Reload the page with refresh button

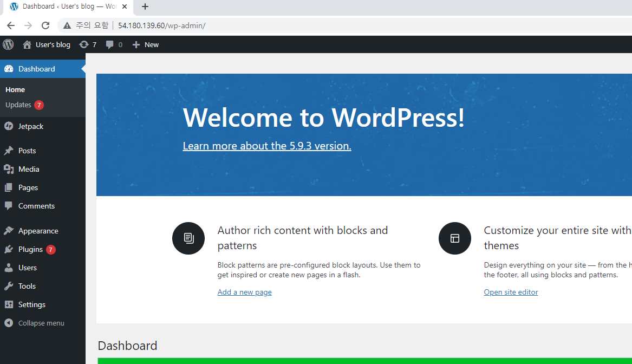click(x=45, y=25)
